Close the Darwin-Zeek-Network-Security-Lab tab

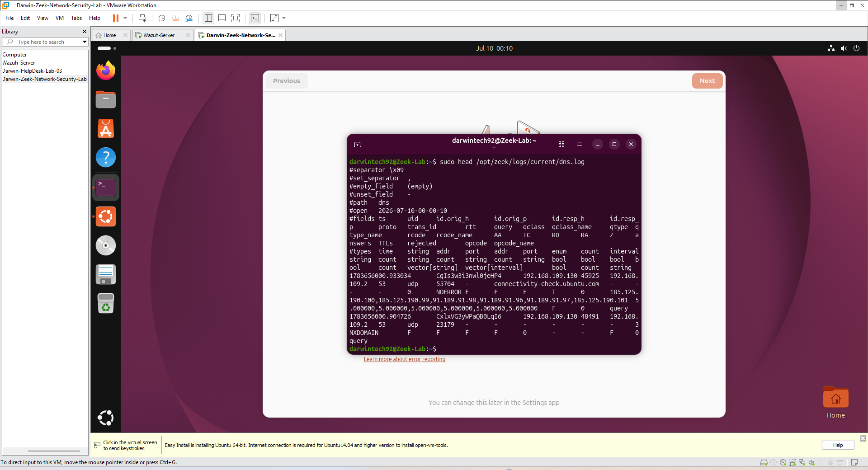pyautogui.click(x=281, y=35)
